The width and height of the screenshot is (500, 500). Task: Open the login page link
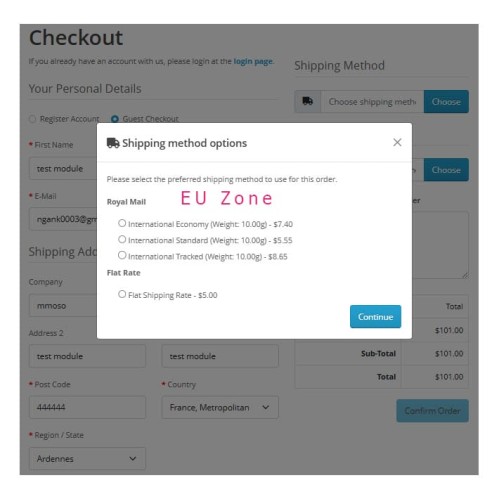pos(253,61)
